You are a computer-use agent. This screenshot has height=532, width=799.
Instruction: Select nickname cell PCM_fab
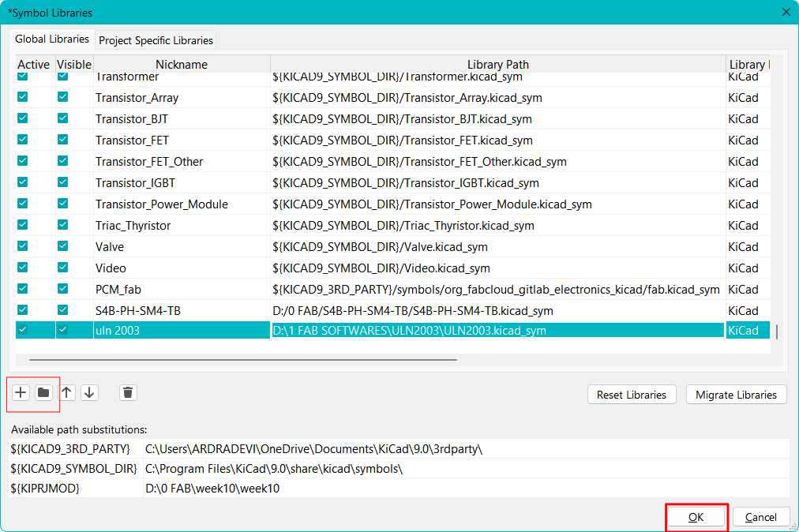pyautogui.click(x=182, y=290)
